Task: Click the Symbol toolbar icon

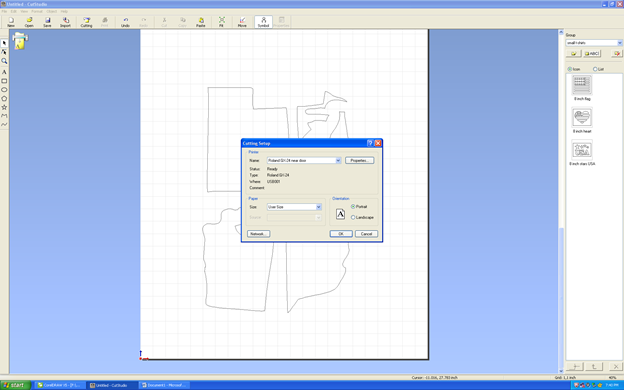Action: point(263,22)
